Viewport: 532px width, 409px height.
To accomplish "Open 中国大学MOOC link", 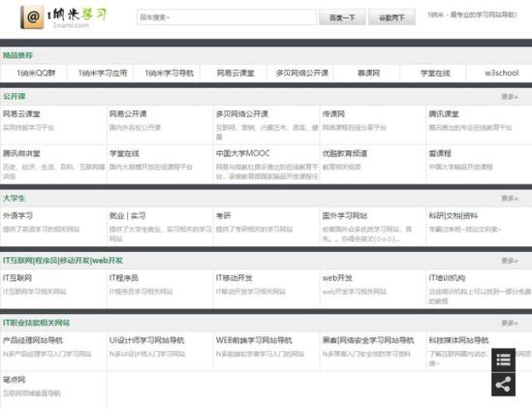I will 243,153.
